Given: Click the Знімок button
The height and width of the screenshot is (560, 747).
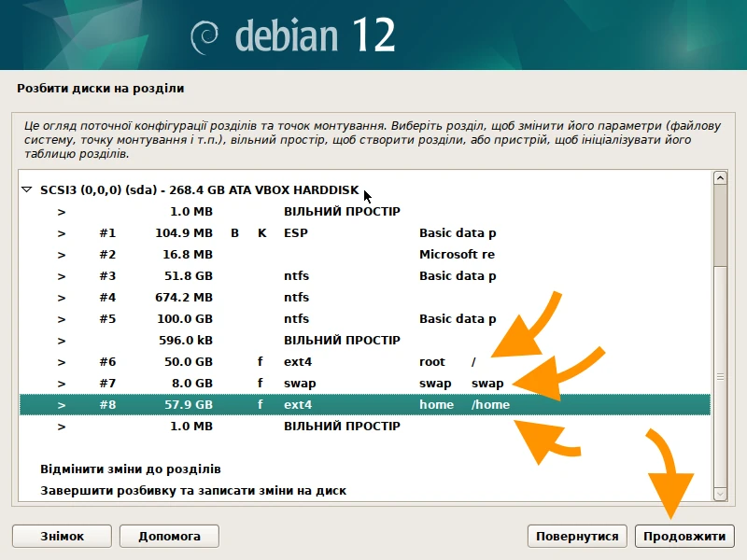Looking at the screenshot, I should (62, 536).
